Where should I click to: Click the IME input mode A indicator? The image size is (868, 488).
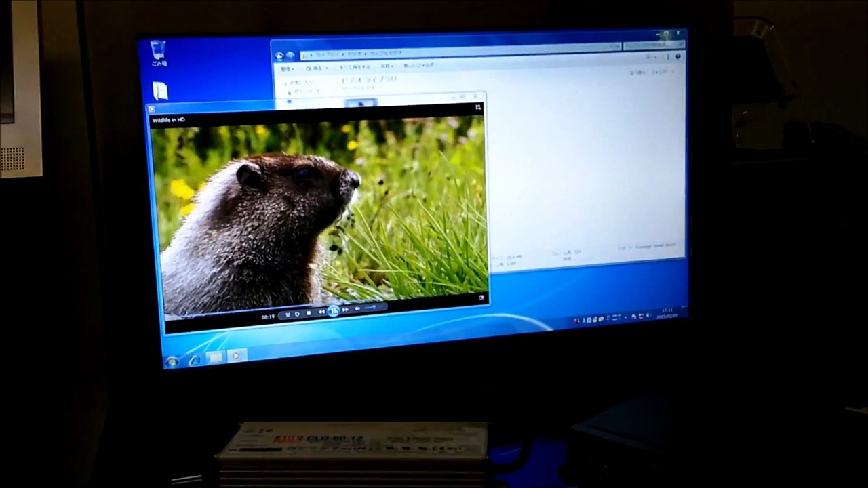pos(584,320)
